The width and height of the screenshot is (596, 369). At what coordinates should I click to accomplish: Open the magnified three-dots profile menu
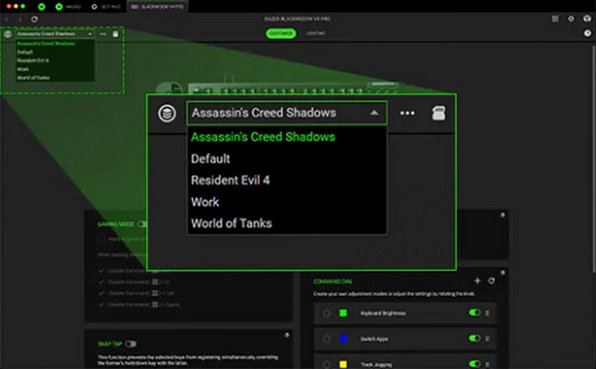tap(407, 113)
